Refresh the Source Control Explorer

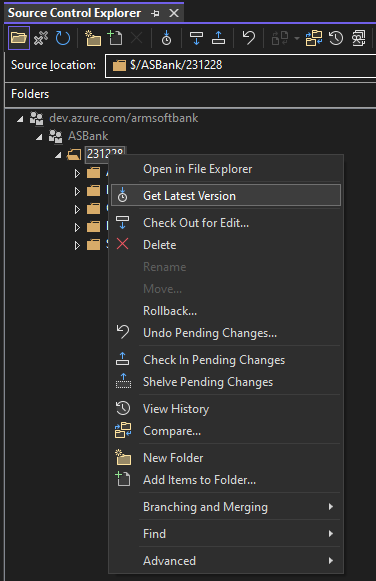(x=63, y=38)
